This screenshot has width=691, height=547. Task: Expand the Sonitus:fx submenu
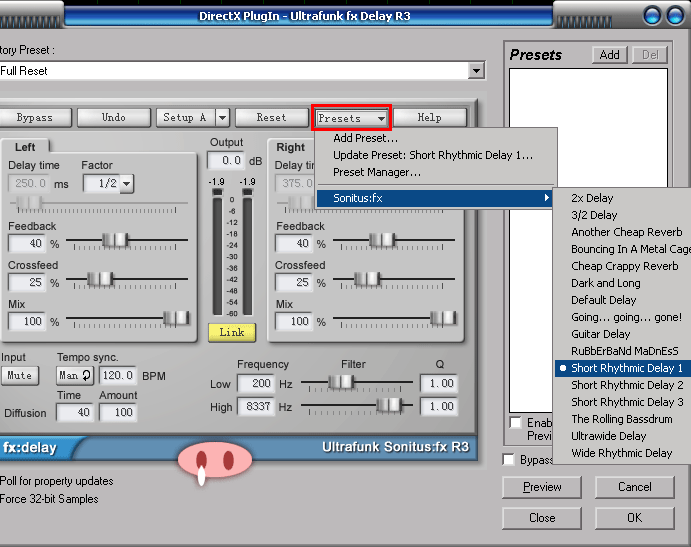point(435,198)
